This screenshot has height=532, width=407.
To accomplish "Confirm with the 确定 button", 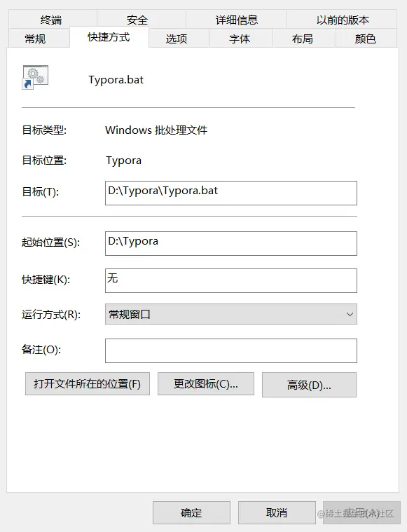I will pyautogui.click(x=191, y=512).
